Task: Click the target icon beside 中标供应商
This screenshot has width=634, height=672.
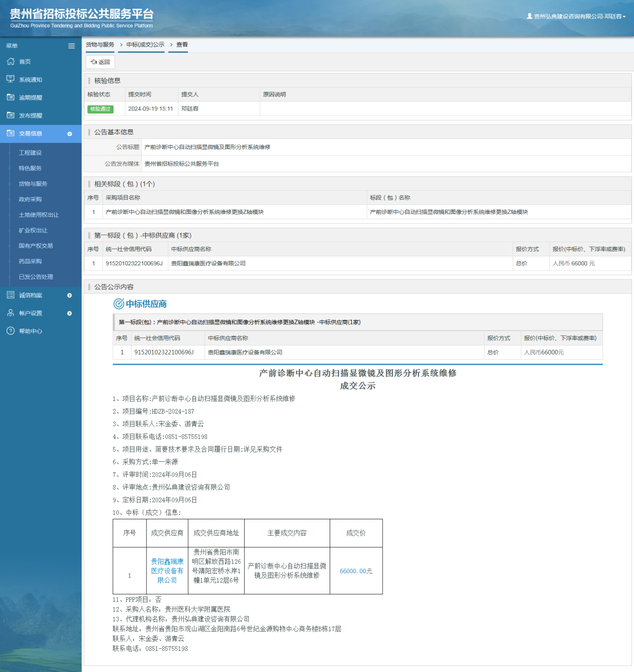Action: (119, 304)
